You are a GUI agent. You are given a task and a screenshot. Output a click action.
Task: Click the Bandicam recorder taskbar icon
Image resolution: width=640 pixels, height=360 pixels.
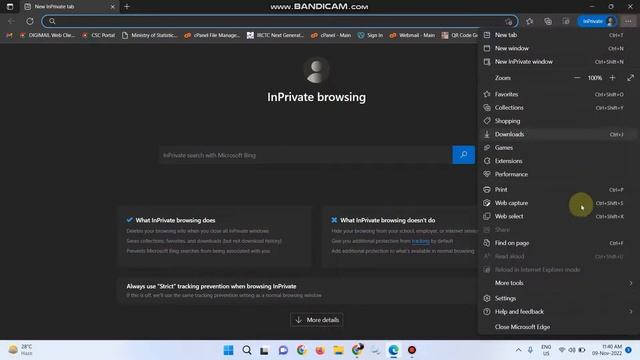[412, 350]
